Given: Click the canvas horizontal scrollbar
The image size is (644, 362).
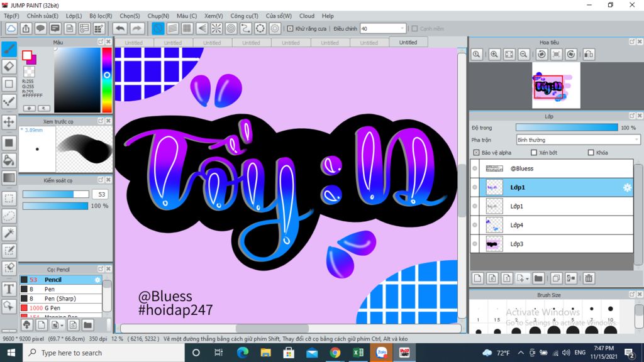Looking at the screenshot, I should pos(291,328).
